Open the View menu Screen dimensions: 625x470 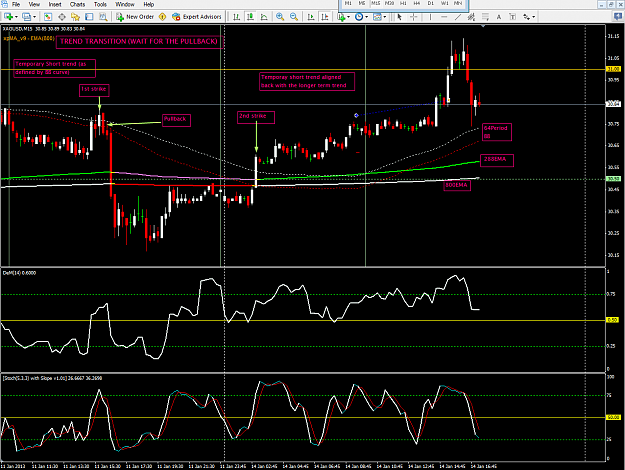(34, 4)
